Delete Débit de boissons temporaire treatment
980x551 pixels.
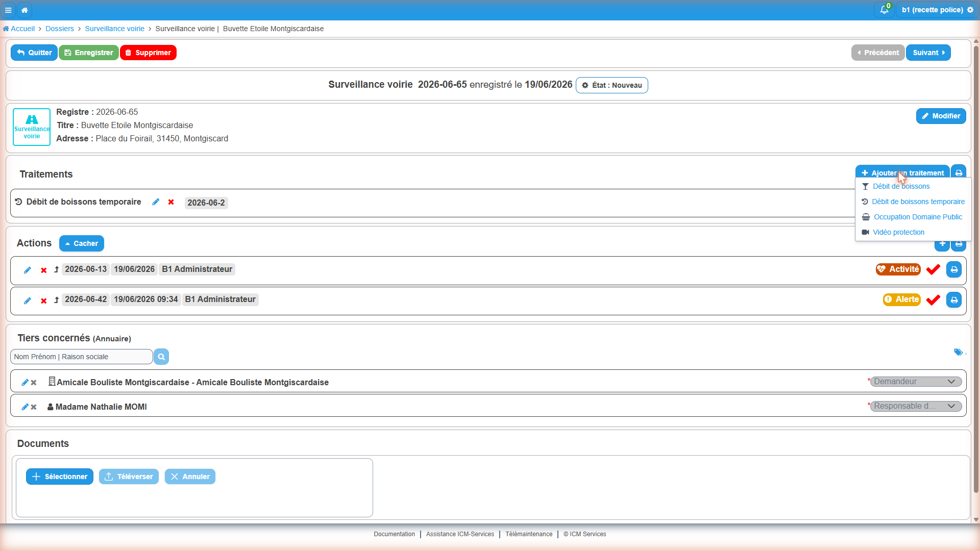(x=171, y=202)
